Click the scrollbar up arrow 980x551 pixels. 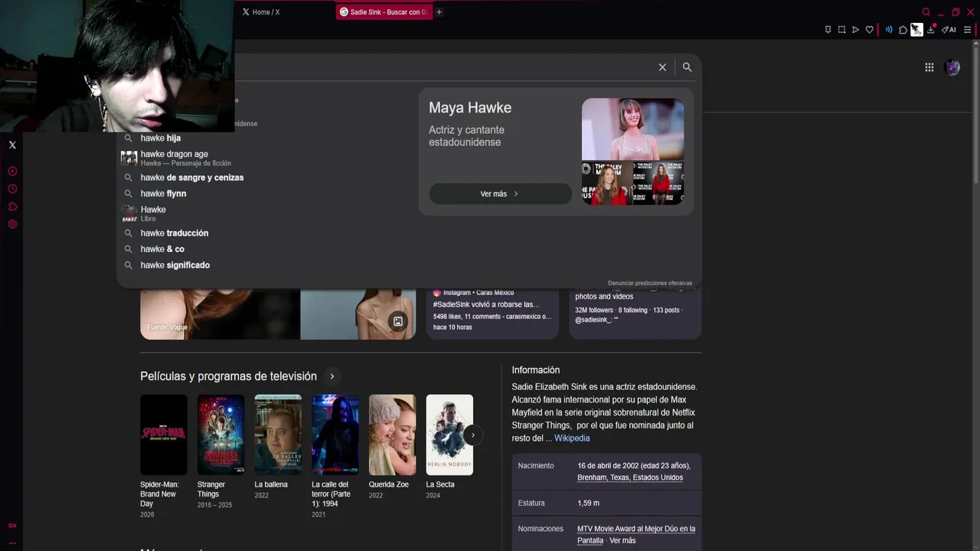(975, 44)
